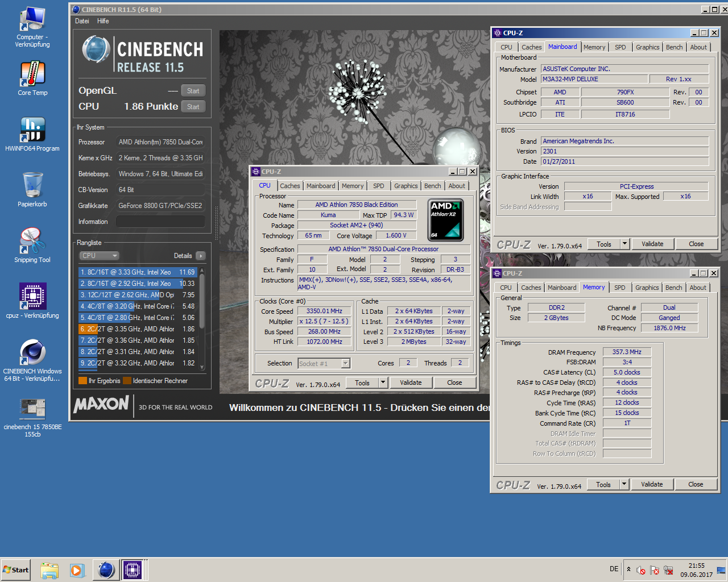Click the Memory CPU-Z title bar icon
Image resolution: width=728 pixels, height=582 pixels.
pyautogui.click(x=497, y=273)
